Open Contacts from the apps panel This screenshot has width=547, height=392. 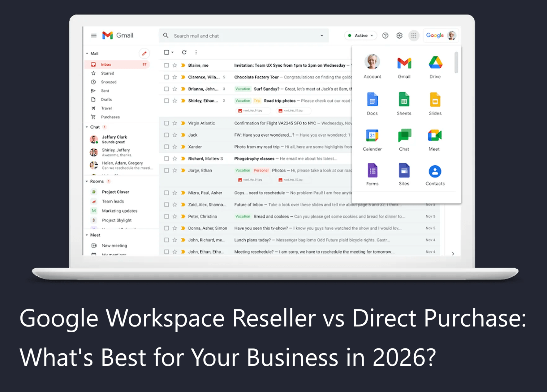pos(435,175)
